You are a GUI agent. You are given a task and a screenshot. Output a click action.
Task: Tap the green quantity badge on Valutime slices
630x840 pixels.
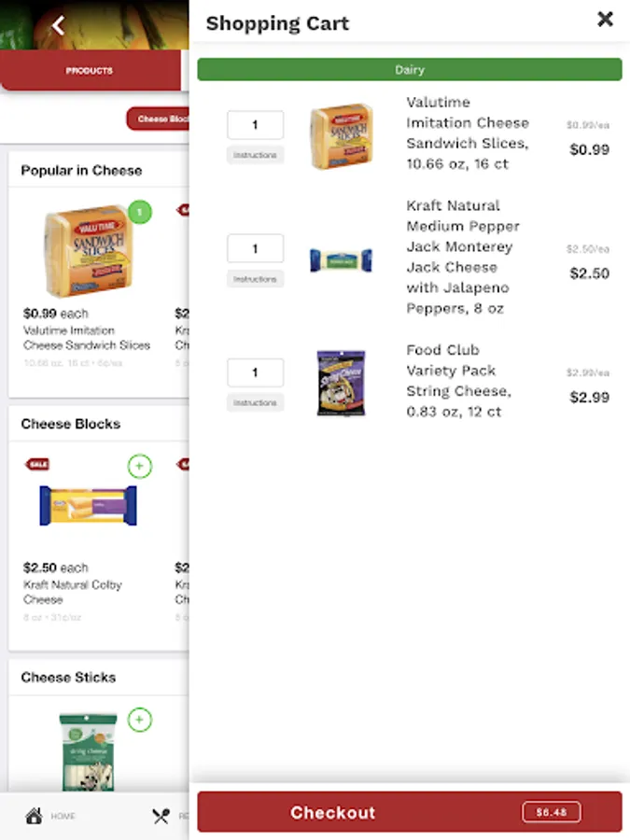point(140,212)
